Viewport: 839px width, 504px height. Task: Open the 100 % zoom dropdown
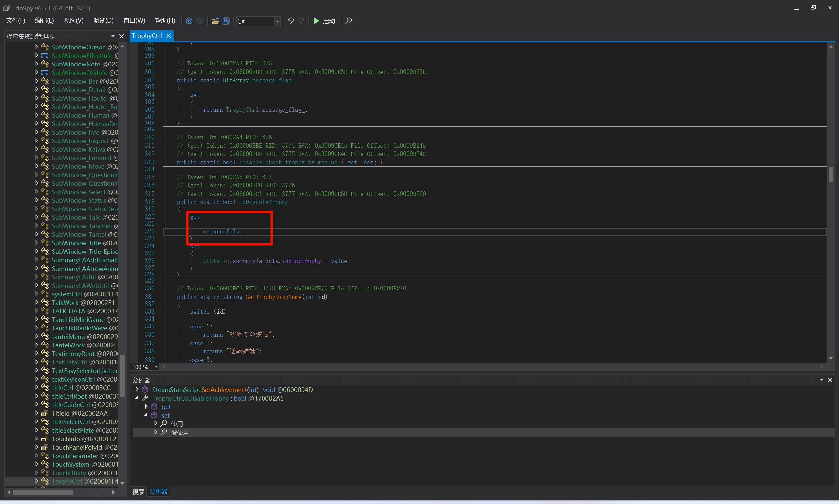point(156,367)
